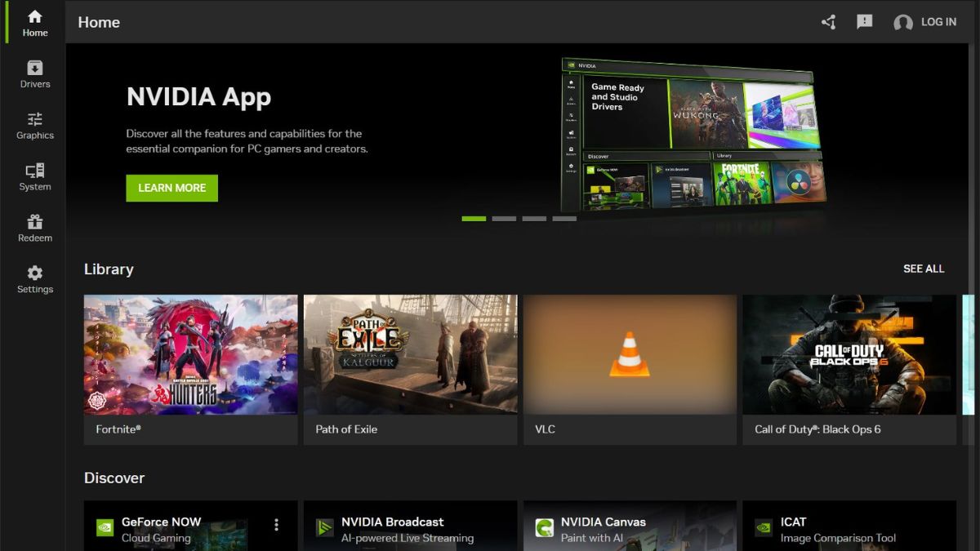
Task: Select the Home label in sidebar
Action: (x=35, y=33)
